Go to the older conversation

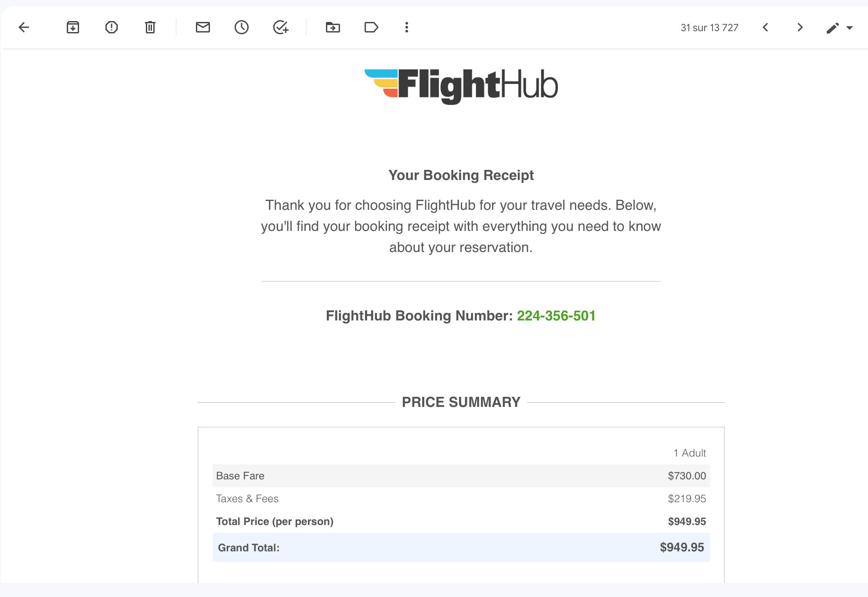point(800,28)
